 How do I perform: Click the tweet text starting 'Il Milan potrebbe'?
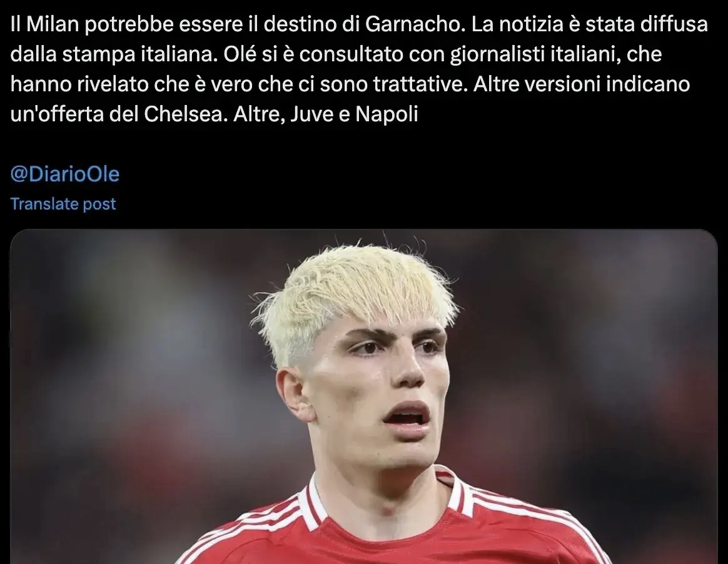click(359, 69)
